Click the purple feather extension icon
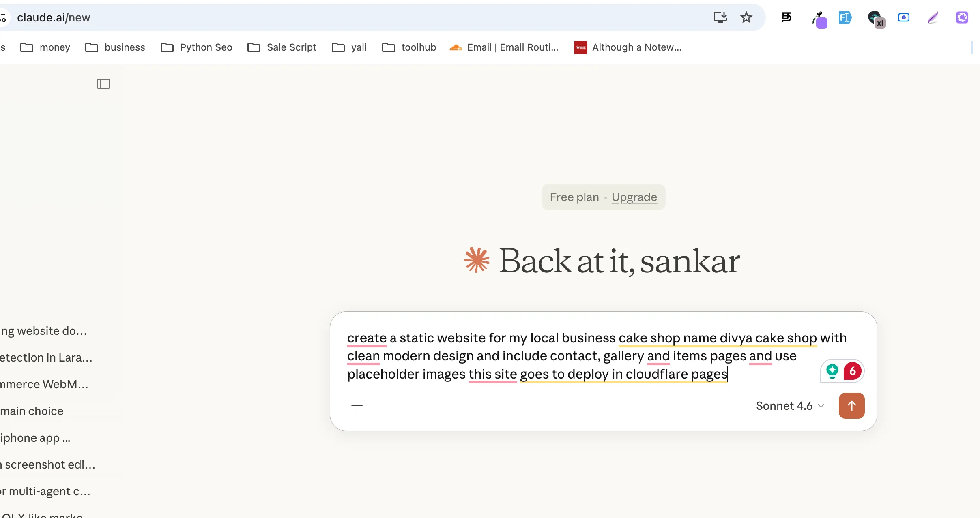This screenshot has height=518, width=980. [933, 17]
